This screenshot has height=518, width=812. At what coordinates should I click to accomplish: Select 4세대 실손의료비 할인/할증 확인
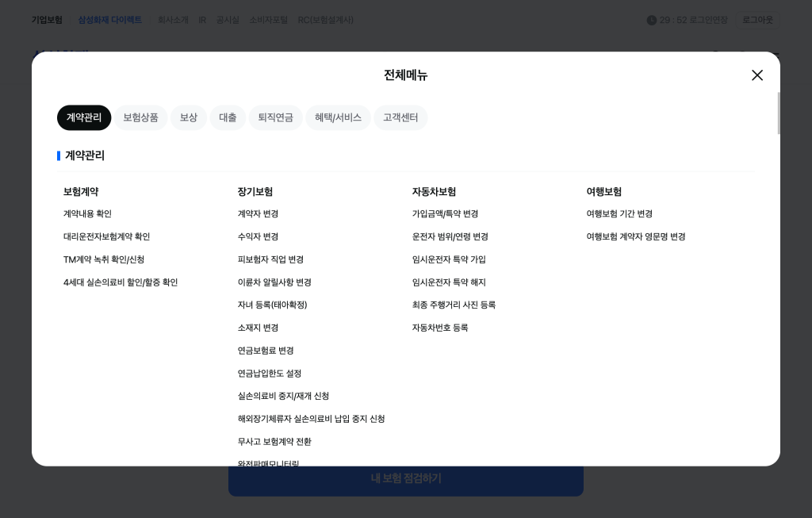[121, 282]
